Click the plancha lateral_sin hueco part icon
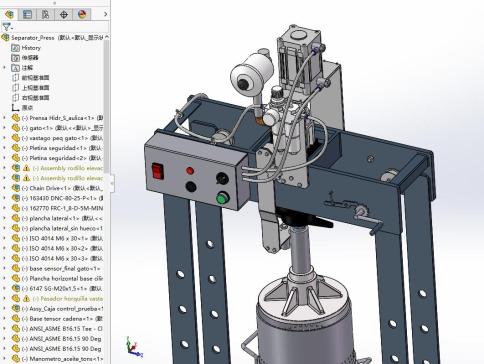Screen dimensions: 484x364 tap(16, 228)
